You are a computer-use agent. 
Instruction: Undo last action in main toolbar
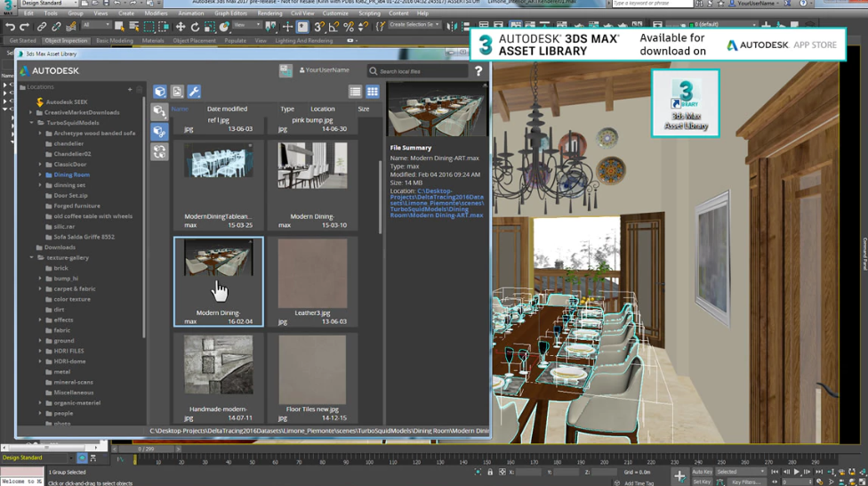click(10, 27)
